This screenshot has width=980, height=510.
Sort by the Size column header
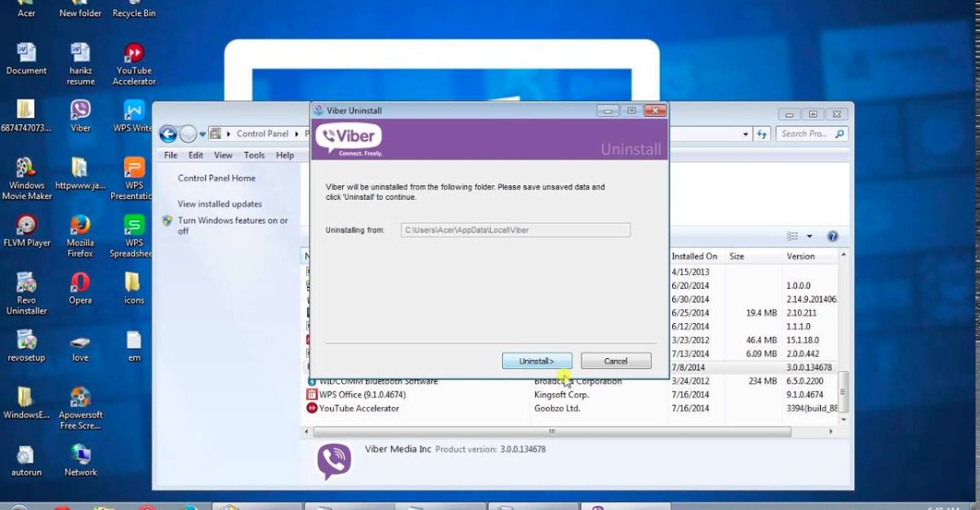coord(737,256)
